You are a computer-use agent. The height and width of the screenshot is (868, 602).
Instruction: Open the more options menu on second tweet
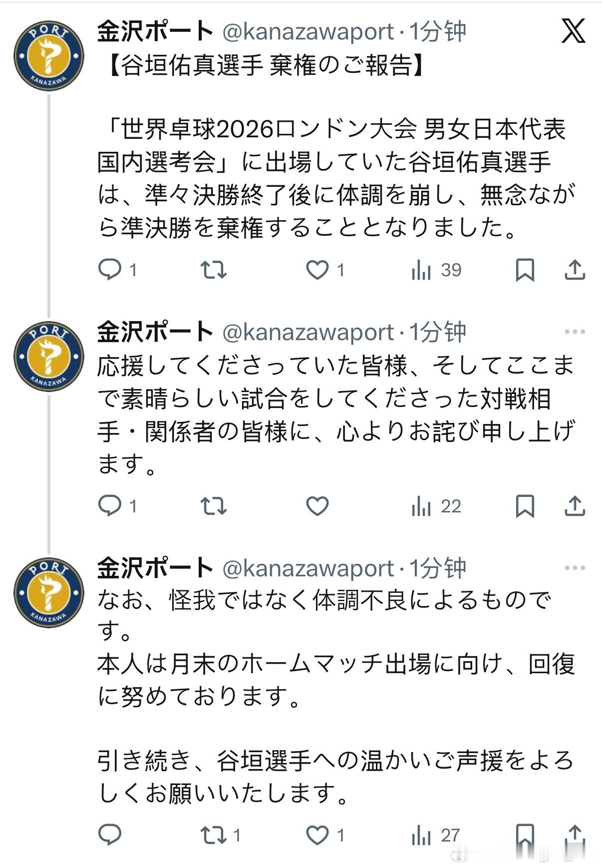[x=577, y=331]
